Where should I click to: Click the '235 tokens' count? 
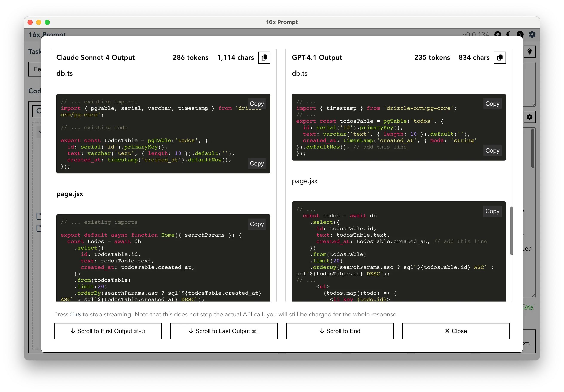click(432, 57)
